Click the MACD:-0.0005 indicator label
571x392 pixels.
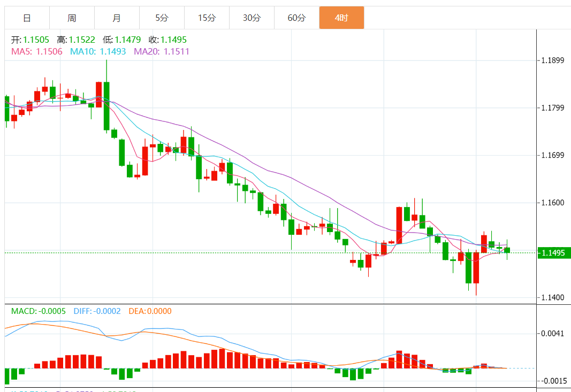pyautogui.click(x=38, y=311)
